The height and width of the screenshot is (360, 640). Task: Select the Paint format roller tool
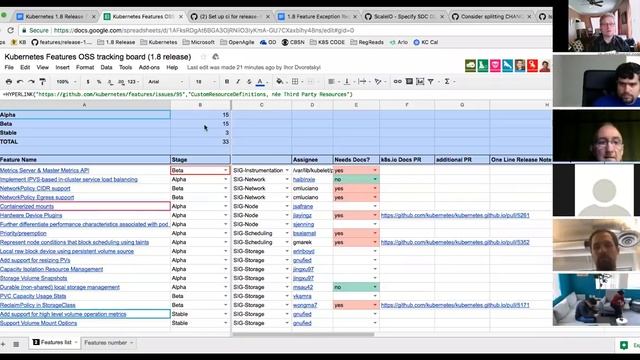(x=42, y=82)
